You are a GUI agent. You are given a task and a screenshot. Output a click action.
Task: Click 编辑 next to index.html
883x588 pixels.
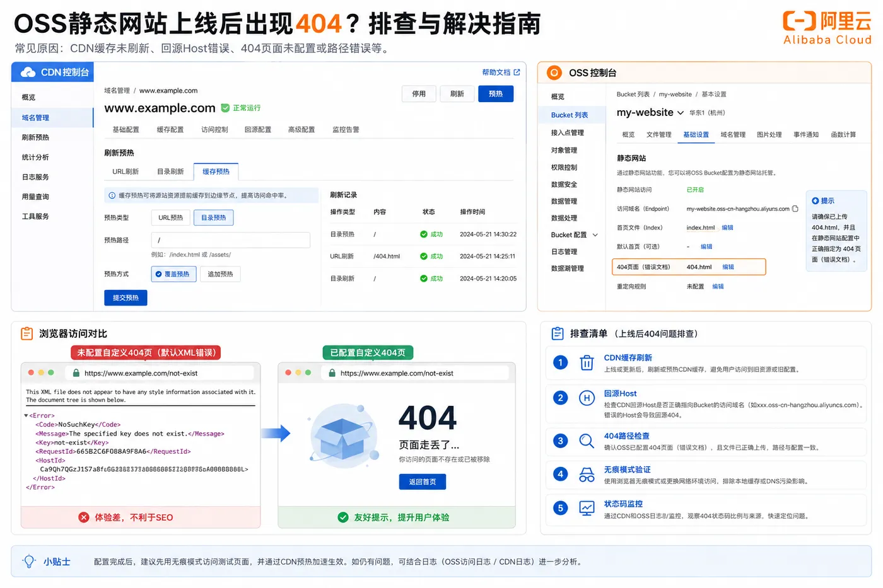[727, 228]
